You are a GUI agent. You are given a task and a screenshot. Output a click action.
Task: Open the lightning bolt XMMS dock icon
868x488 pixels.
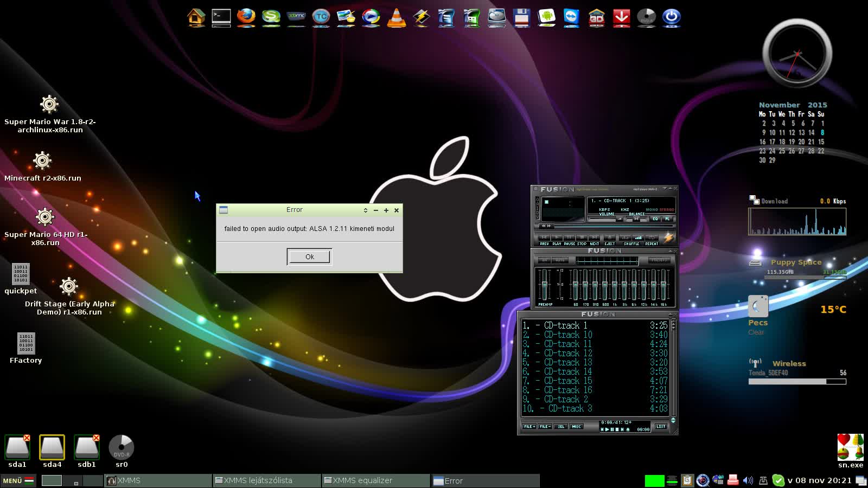(422, 17)
